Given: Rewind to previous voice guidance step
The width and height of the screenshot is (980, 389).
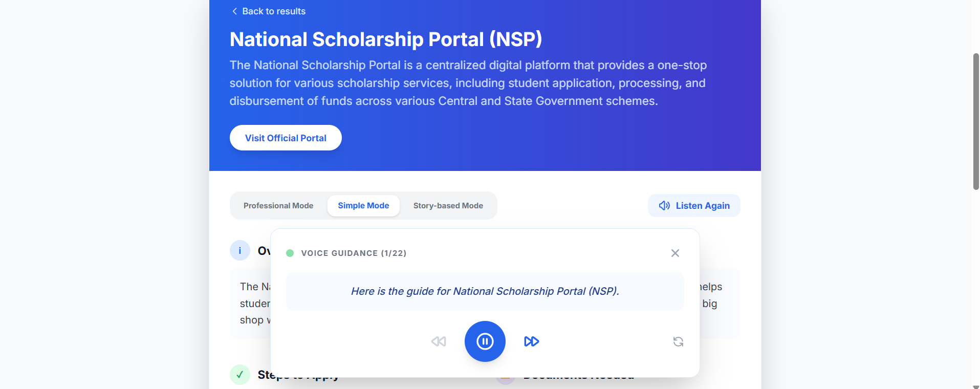Looking at the screenshot, I should pyautogui.click(x=439, y=341).
